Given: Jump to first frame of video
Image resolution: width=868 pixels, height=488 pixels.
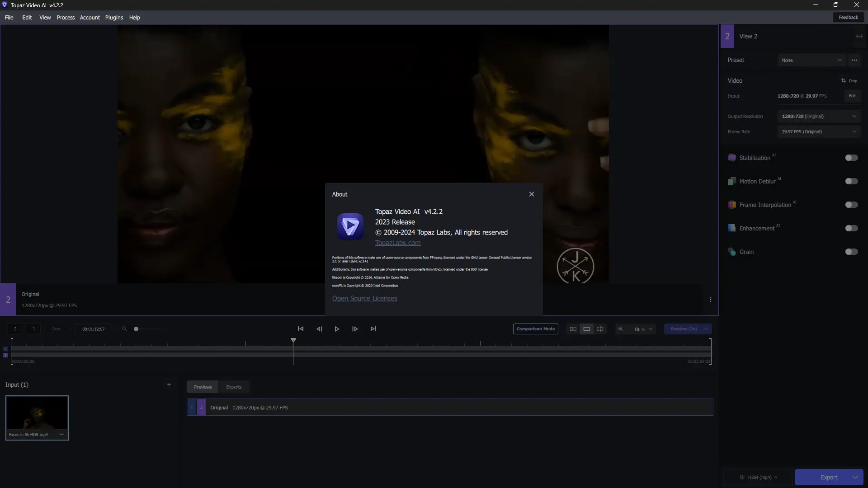Looking at the screenshot, I should tap(301, 329).
